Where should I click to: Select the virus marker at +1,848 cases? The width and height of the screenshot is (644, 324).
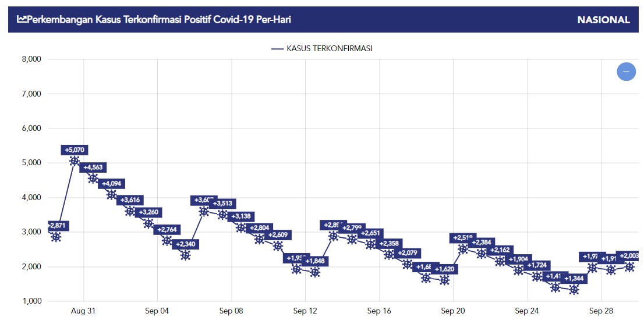click(315, 272)
